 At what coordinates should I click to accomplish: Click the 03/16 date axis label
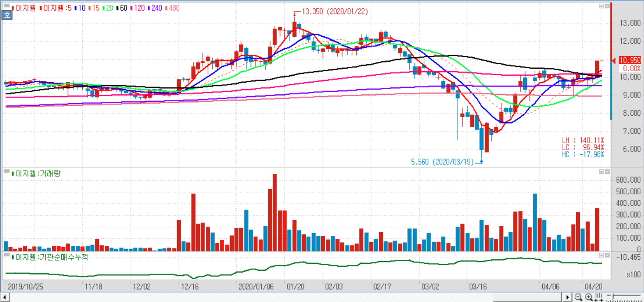(478, 286)
